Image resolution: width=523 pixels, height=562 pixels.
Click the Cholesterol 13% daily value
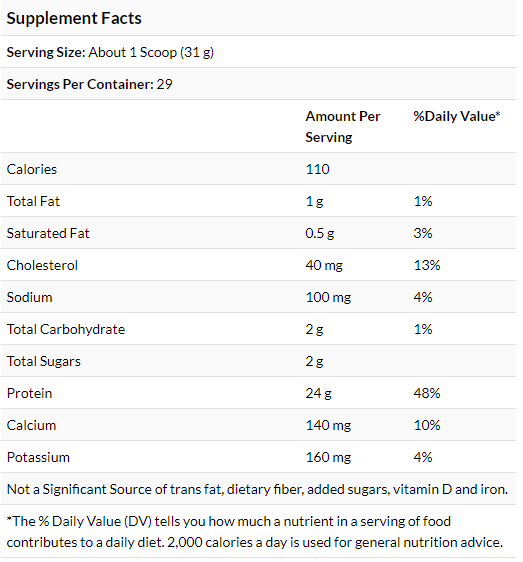click(x=427, y=265)
